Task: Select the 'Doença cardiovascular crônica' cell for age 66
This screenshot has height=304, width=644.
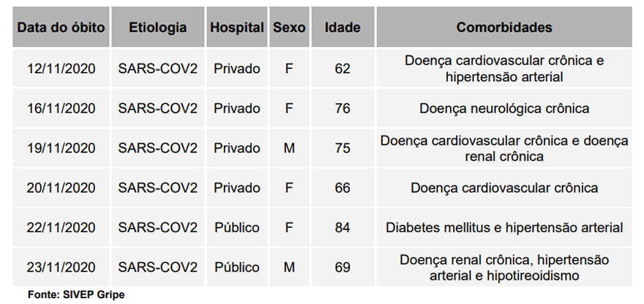Action: click(504, 188)
